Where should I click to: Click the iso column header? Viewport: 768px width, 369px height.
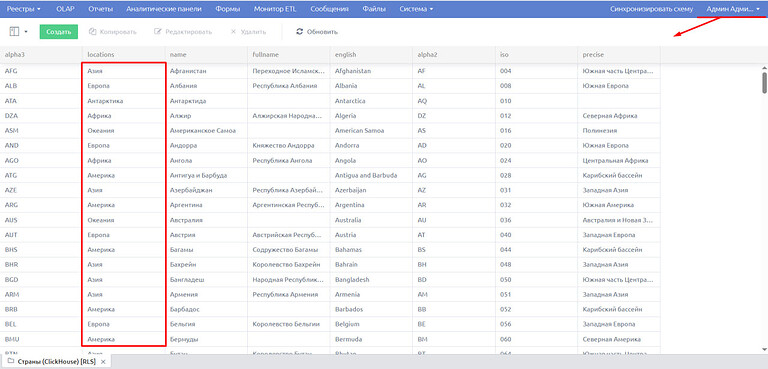pos(536,54)
